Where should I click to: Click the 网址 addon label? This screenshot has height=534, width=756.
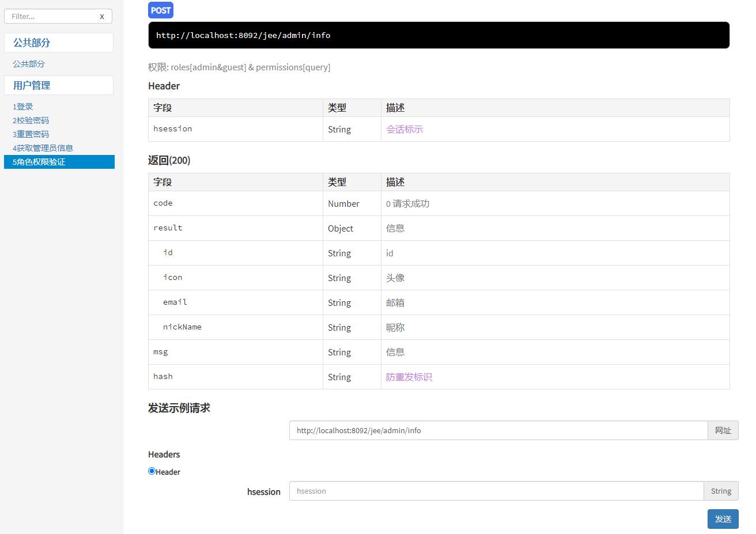click(723, 430)
